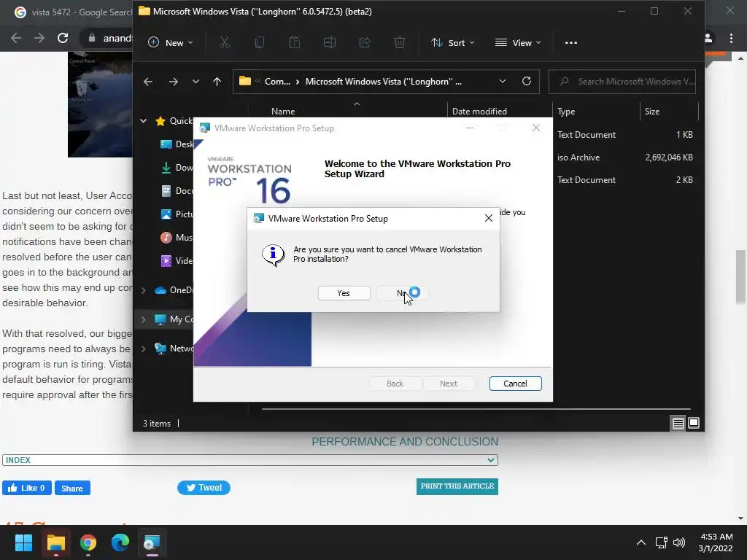Click the Facebook Like button
The image size is (747, 560).
click(27, 488)
